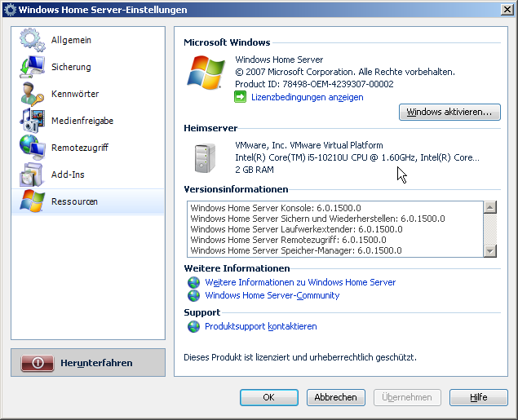Select the Windows Home Server Konsole version line
This screenshot has height=420, width=518.
pyautogui.click(x=276, y=208)
